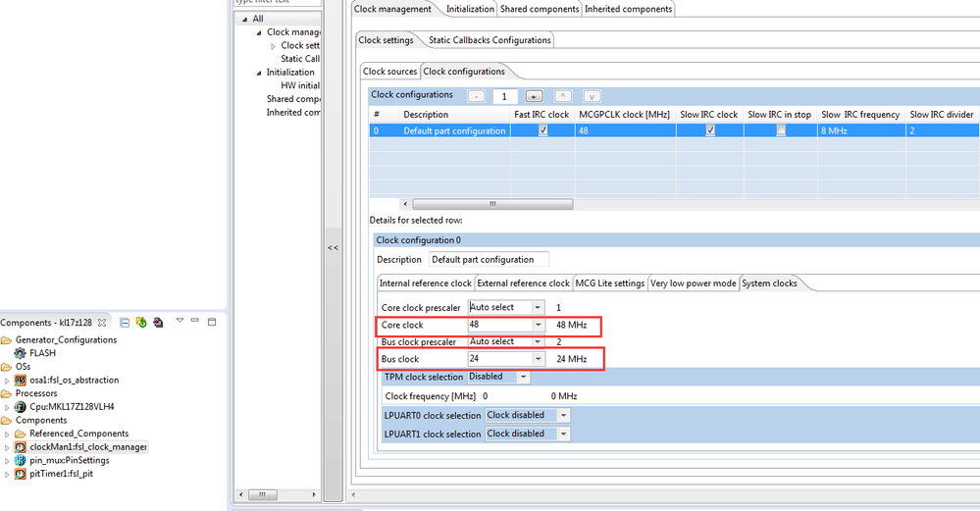Open the Bus clock value dropdown

538,359
